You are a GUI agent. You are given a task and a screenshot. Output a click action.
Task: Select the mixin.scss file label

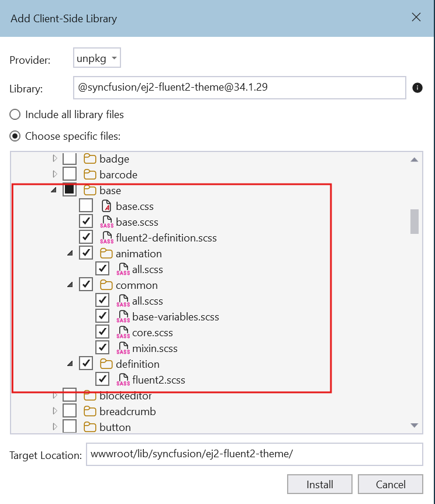tap(154, 348)
